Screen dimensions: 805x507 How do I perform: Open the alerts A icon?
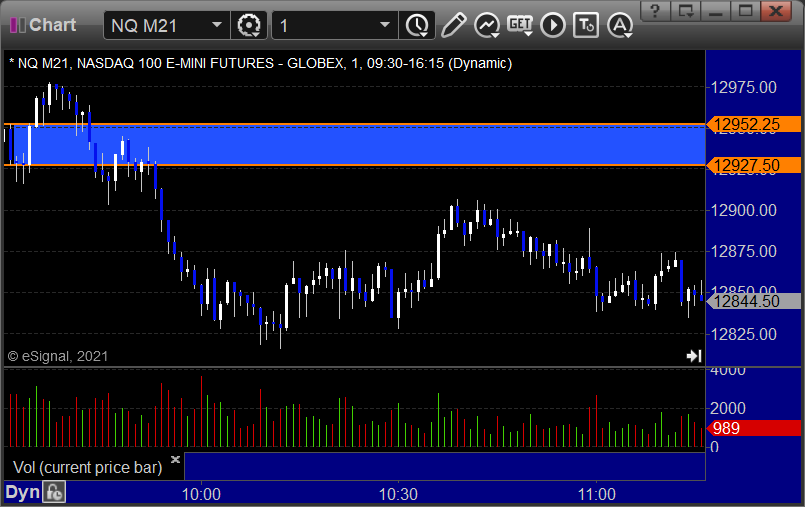point(620,25)
